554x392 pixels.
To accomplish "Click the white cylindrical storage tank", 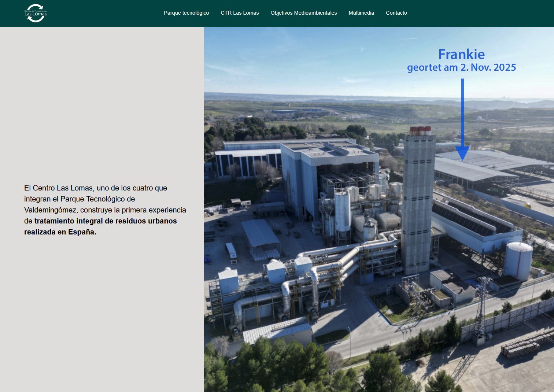I will pos(518,261).
